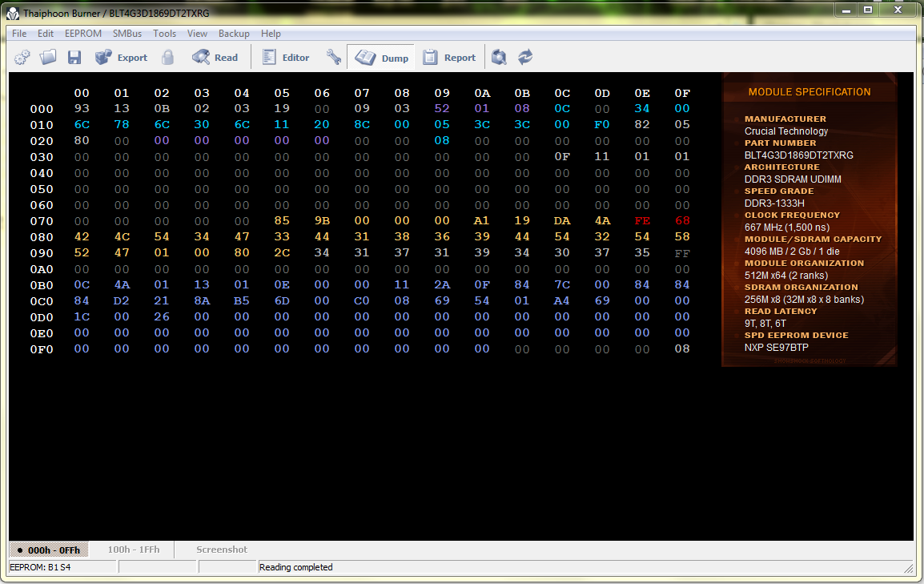Select byte DA in row 070
This screenshot has height=584, width=924.
pos(562,221)
